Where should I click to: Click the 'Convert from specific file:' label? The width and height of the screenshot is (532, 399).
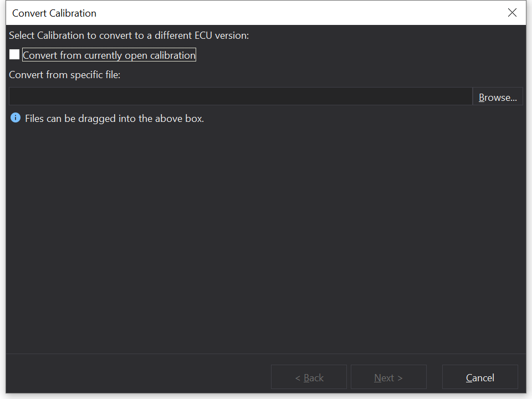click(65, 75)
